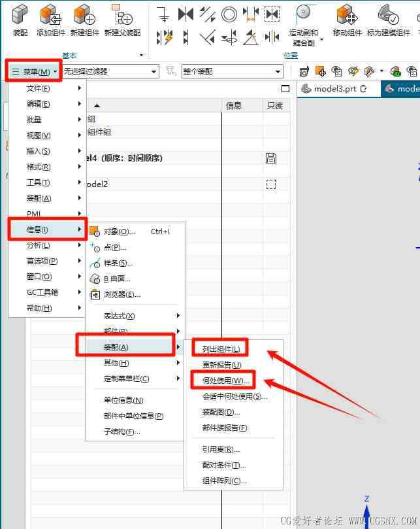The height and width of the screenshot is (529, 420).
Task: Click the save-status disk icon in 只读 column
Action: tap(271, 158)
